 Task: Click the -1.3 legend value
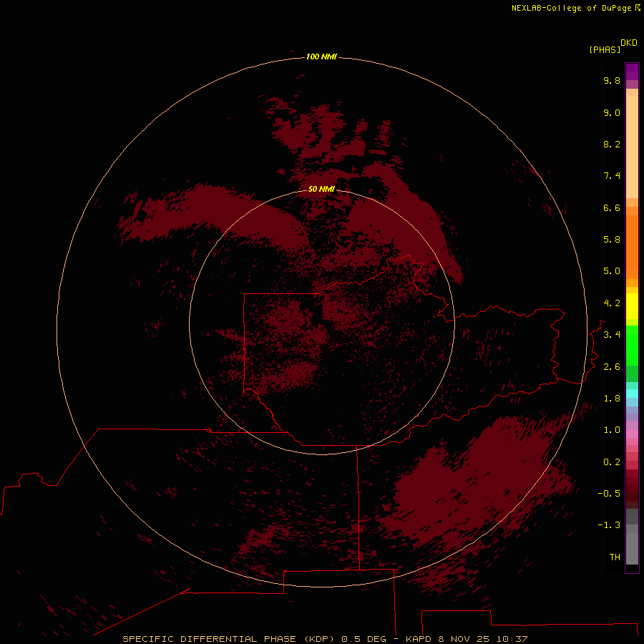609,525
